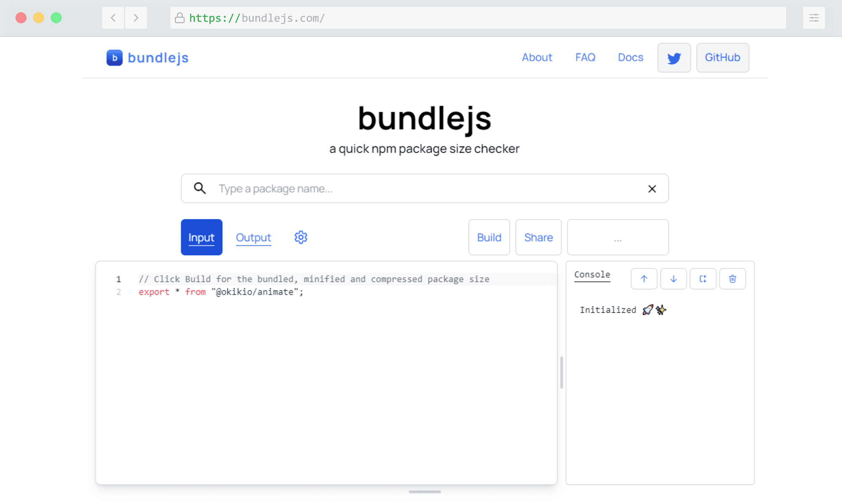Viewport: 842px width, 504px height.
Task: Click the Share button for bundle link
Action: pyautogui.click(x=538, y=237)
